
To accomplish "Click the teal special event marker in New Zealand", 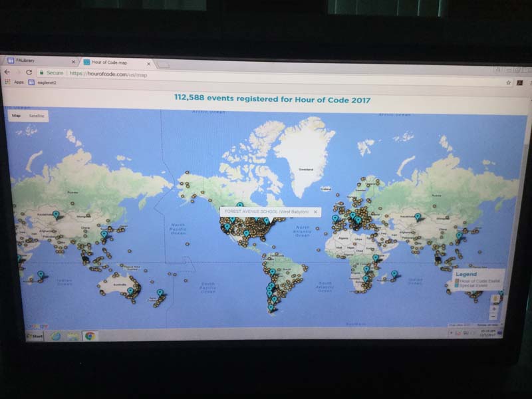I will [160, 293].
